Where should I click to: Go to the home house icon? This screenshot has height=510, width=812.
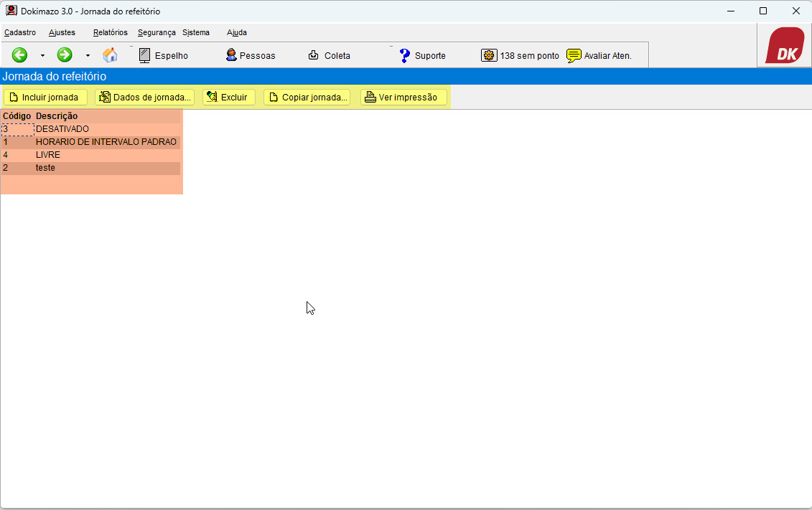pos(110,55)
